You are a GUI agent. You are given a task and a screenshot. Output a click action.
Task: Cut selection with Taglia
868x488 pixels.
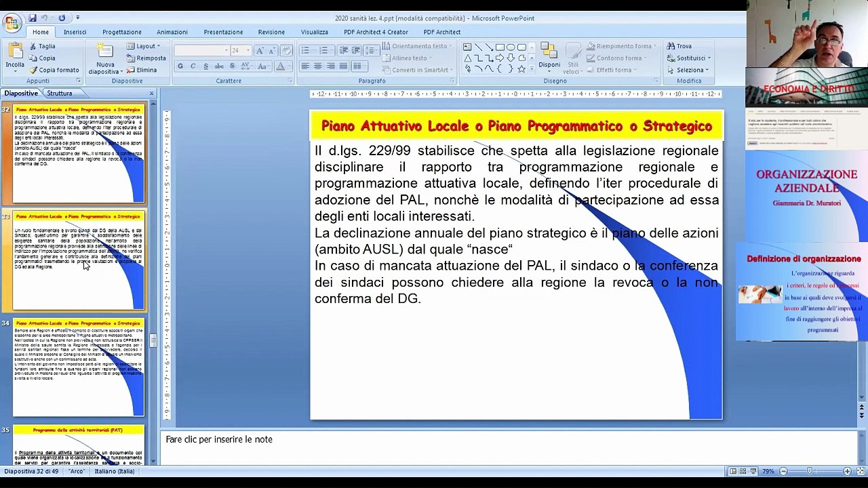point(42,46)
